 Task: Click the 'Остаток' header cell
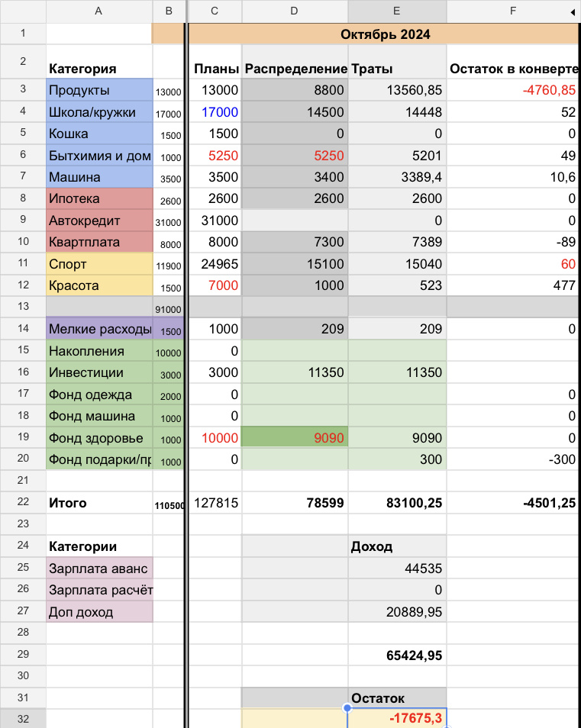(x=397, y=697)
